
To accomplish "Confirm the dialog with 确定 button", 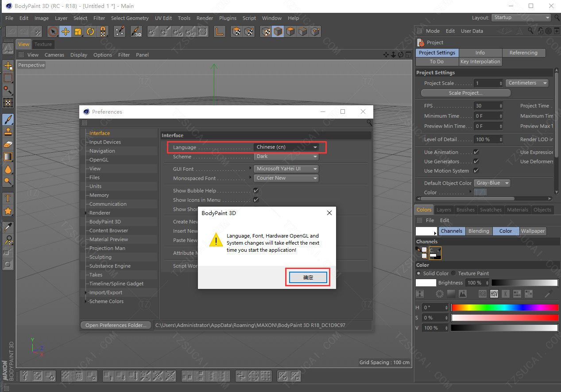I will pyautogui.click(x=308, y=277).
